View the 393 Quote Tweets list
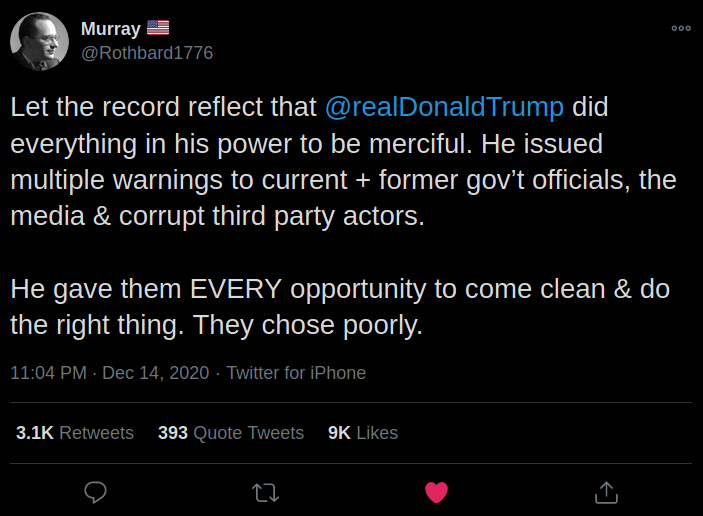Screen dimensions: 703x516 click(x=231, y=433)
